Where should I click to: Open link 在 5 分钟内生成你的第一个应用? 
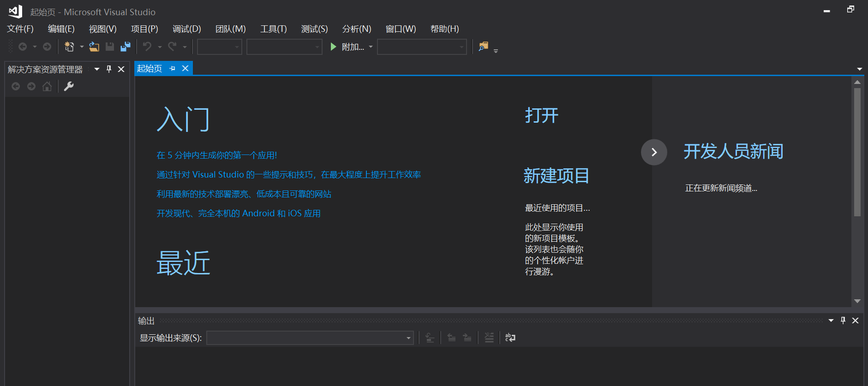click(217, 155)
